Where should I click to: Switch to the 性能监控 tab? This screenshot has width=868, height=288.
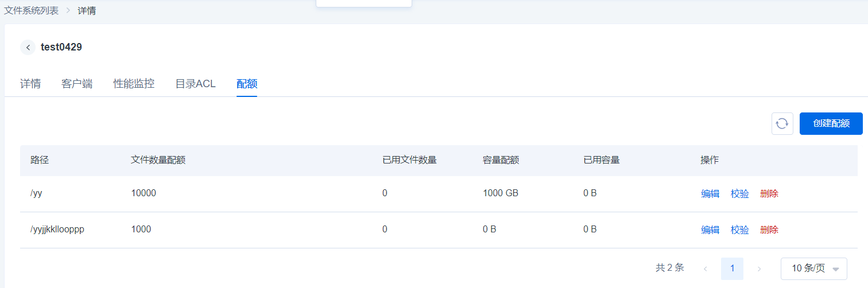click(134, 84)
